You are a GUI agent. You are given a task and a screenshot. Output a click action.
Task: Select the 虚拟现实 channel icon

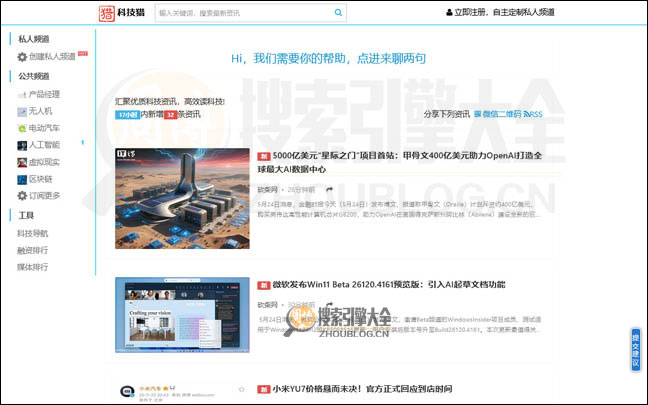pyautogui.click(x=22, y=162)
